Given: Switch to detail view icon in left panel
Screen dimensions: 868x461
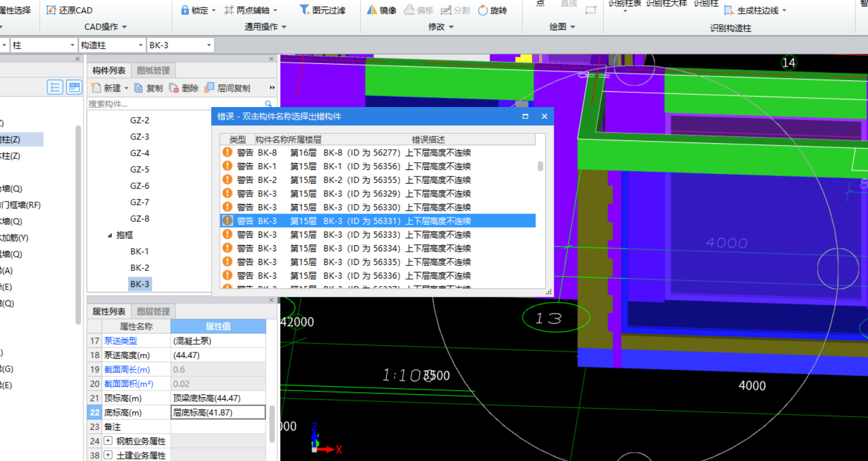Looking at the screenshot, I should pyautogui.click(x=74, y=87).
